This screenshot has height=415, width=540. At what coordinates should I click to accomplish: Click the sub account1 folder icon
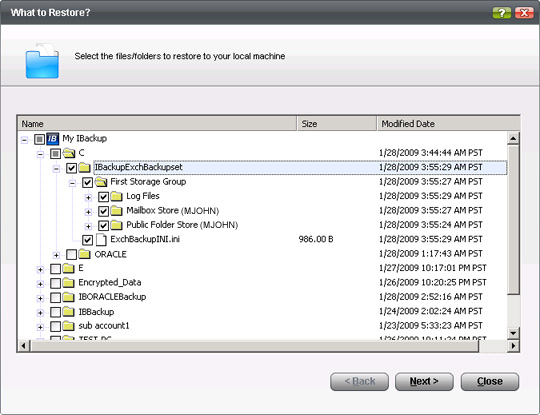tap(69, 326)
